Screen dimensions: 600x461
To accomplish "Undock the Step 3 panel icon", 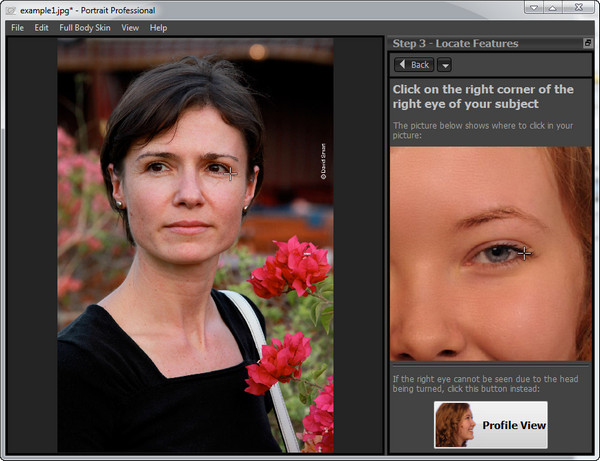I will [x=588, y=43].
